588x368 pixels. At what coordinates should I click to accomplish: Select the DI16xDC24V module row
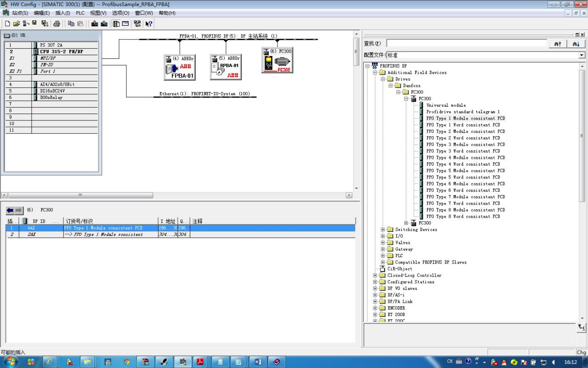(x=51, y=91)
